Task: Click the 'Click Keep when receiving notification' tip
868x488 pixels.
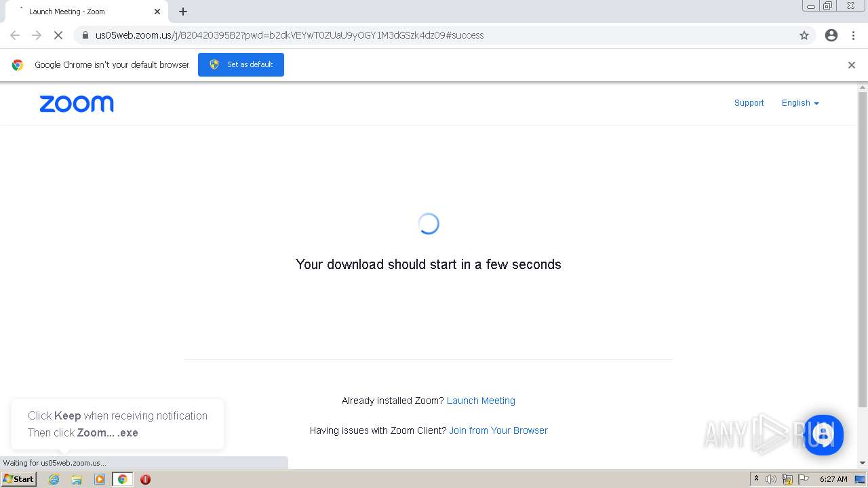Action: point(117,416)
